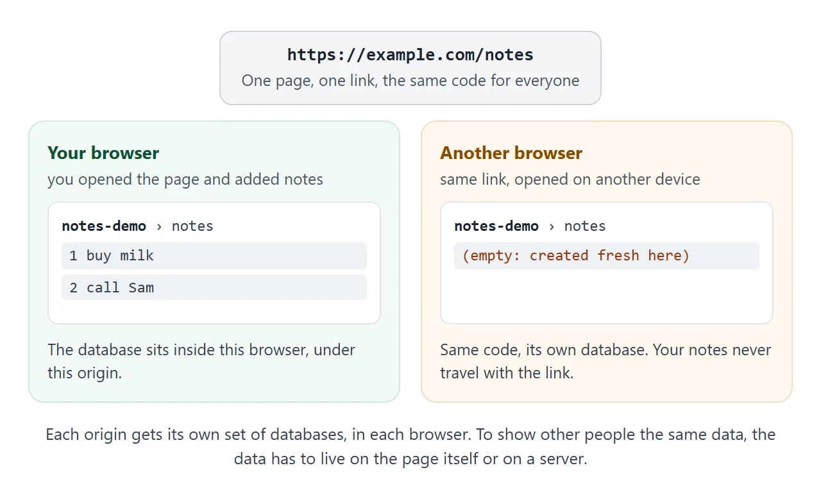The width and height of the screenshot is (821, 504).
Task: Click "same link, opened on another device"
Action: [x=570, y=180]
